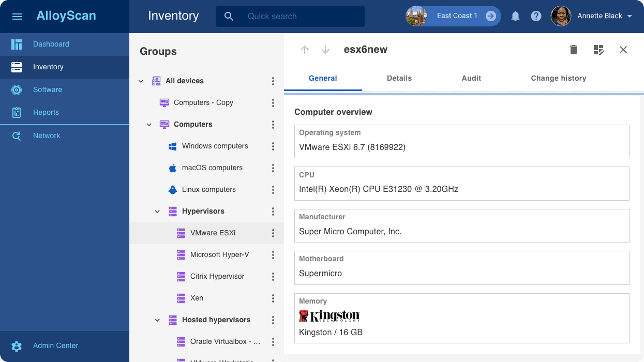Select the Microsoft Hyper-V group
The width and height of the screenshot is (644, 362).
point(219,255)
